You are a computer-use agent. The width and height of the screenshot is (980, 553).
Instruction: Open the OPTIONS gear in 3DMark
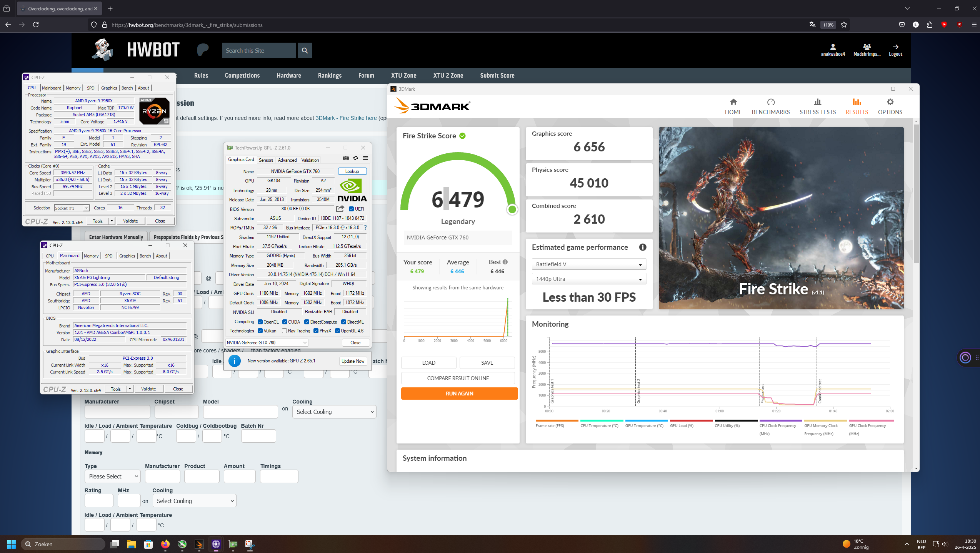(x=890, y=102)
